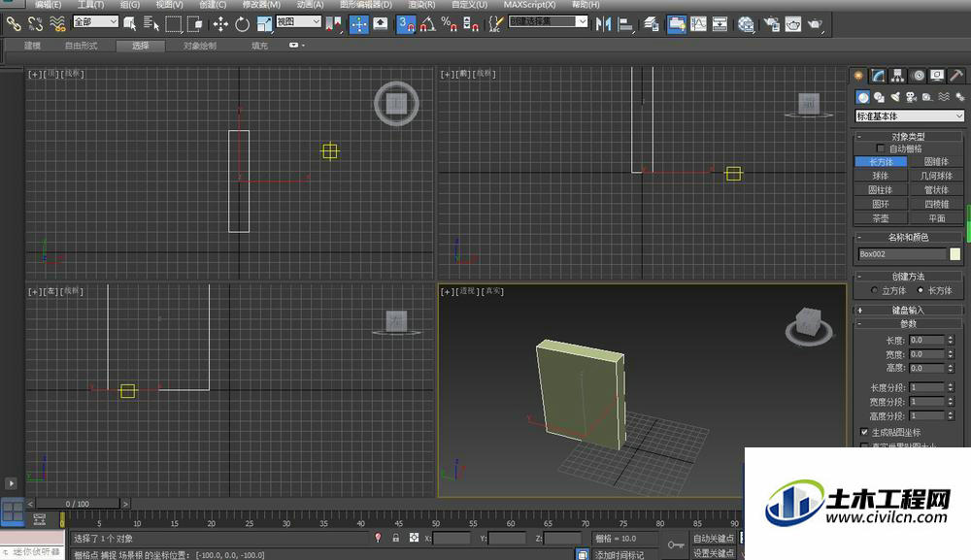Switch to the Modify command panel tab
This screenshot has height=560, width=971.
(878, 76)
